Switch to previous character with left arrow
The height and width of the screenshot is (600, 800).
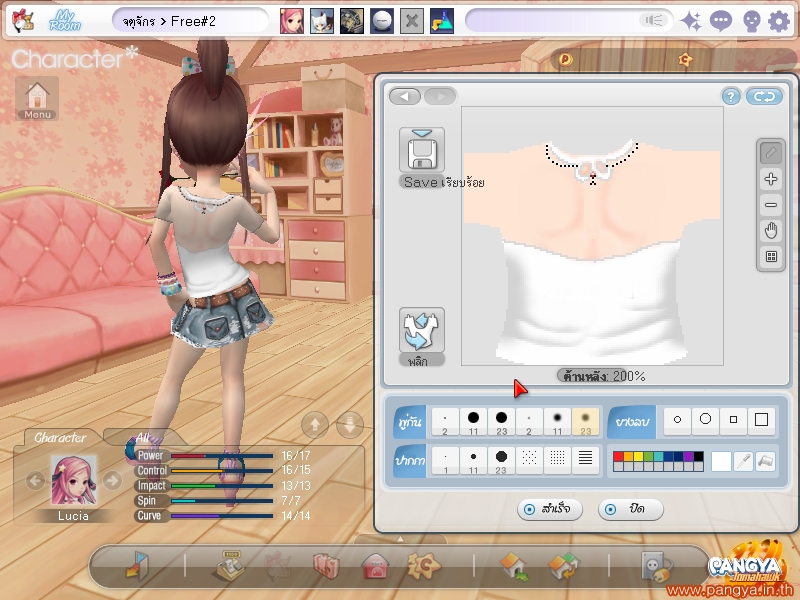(x=35, y=481)
